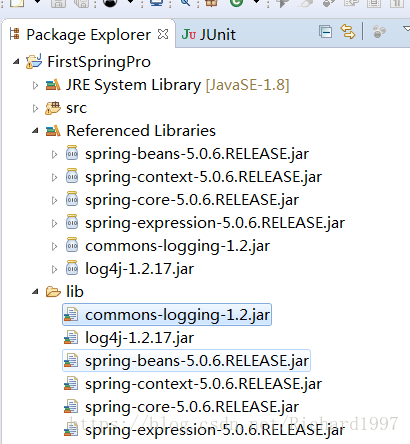
Task: Select the FirstSpringPro project icon
Action: coord(34,61)
